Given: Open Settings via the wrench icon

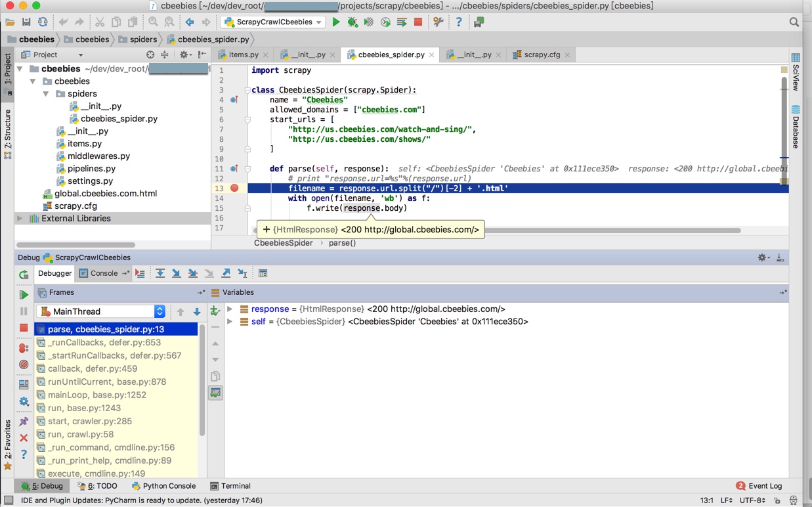Looking at the screenshot, I should 438,22.
